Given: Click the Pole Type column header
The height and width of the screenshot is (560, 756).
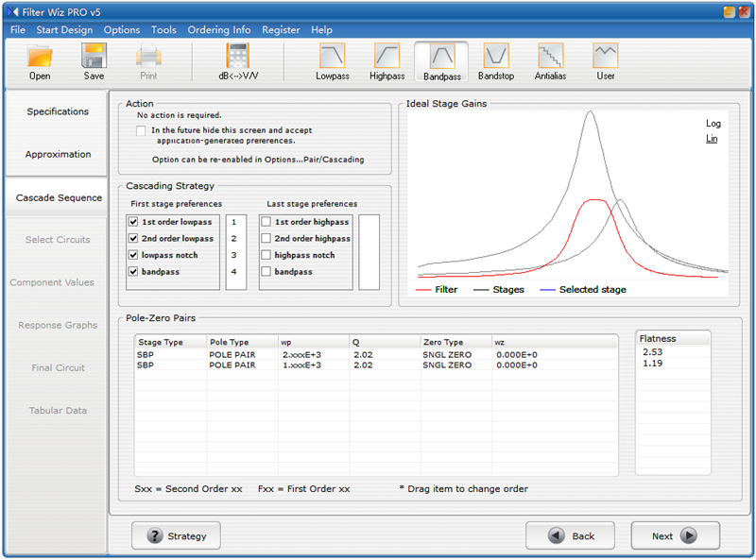Looking at the screenshot, I should (242, 342).
